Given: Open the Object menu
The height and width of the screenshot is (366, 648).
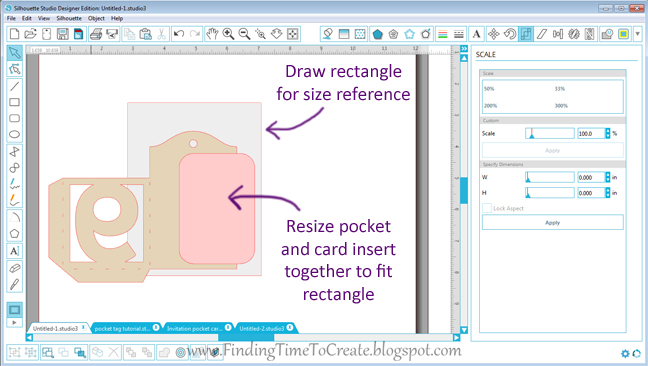Looking at the screenshot, I should 96,18.
